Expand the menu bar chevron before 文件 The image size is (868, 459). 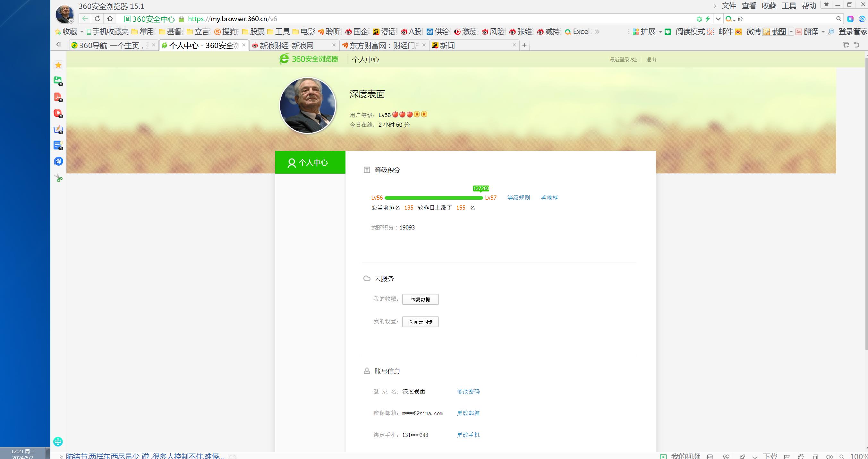tap(715, 6)
